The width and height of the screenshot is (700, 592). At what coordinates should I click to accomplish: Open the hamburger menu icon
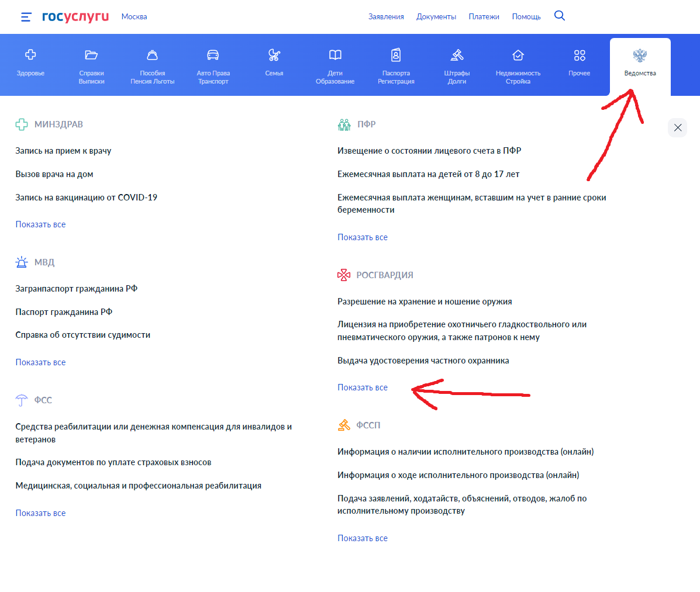pos(26,17)
